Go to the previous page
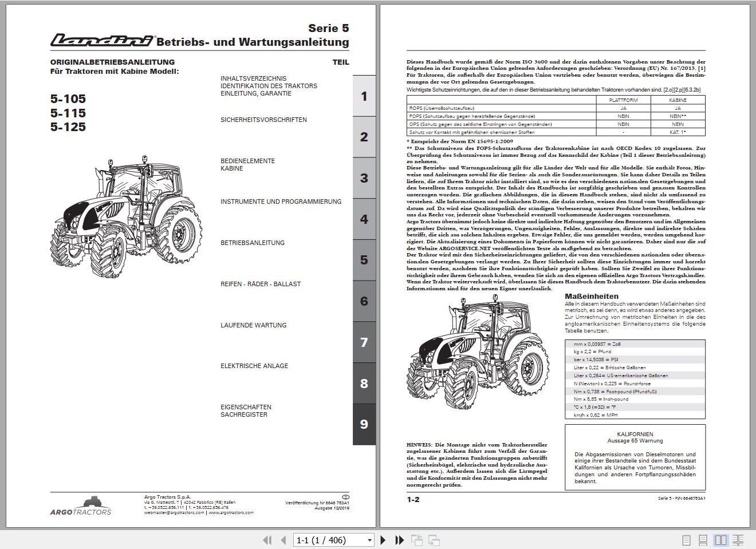Screen dimensions: 756x549 pyautogui.click(x=283, y=540)
